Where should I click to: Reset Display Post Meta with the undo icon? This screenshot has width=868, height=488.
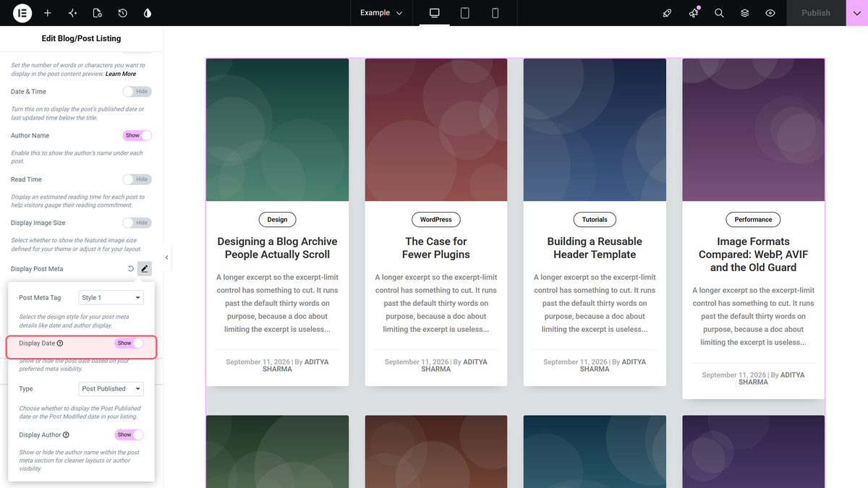pyautogui.click(x=130, y=269)
